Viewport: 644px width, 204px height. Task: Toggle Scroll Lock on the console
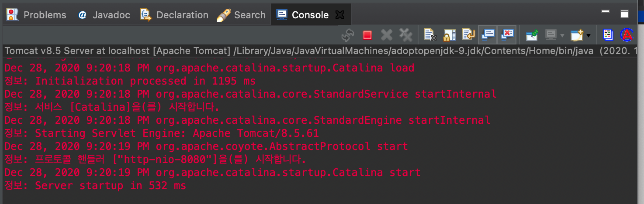tap(450, 35)
